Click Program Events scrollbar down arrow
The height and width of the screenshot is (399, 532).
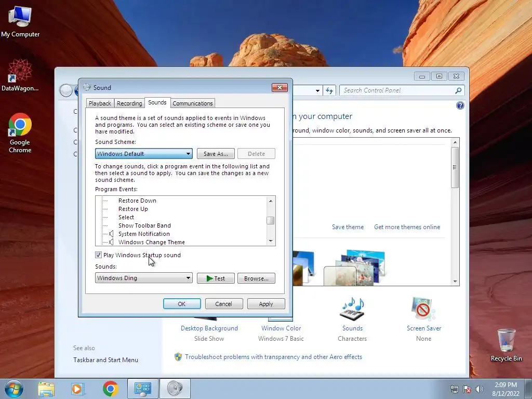pos(270,241)
